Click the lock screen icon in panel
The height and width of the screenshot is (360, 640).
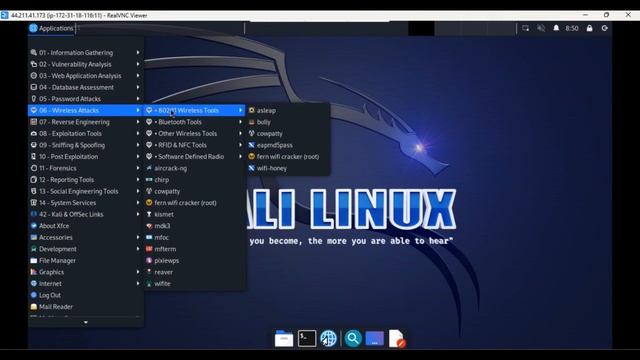pyautogui.click(x=589, y=28)
